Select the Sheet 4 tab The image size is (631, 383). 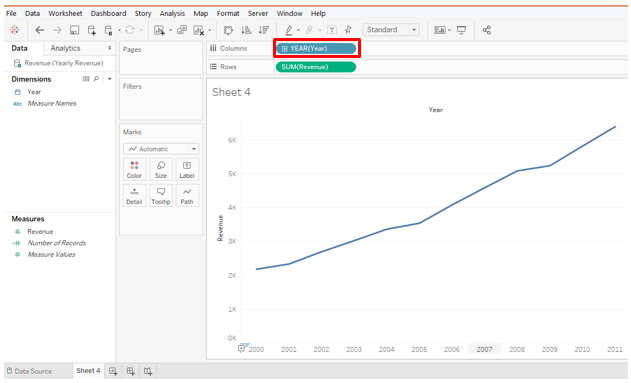[88, 371]
